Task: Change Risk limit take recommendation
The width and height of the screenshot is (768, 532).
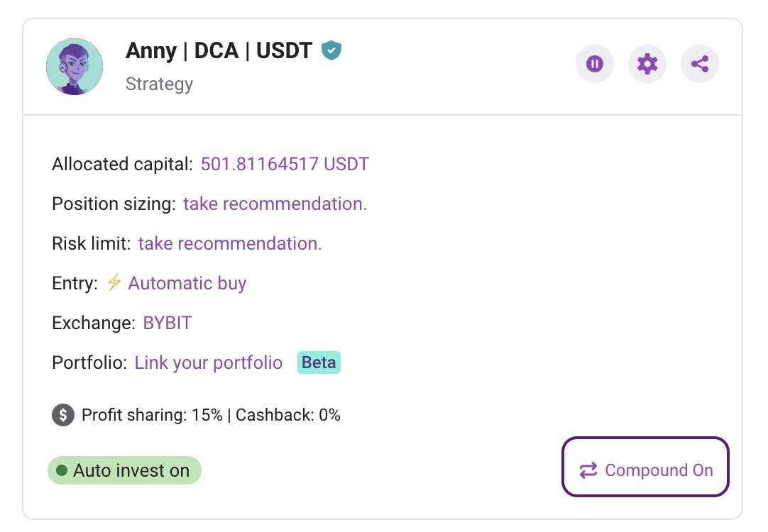Action: [230, 243]
